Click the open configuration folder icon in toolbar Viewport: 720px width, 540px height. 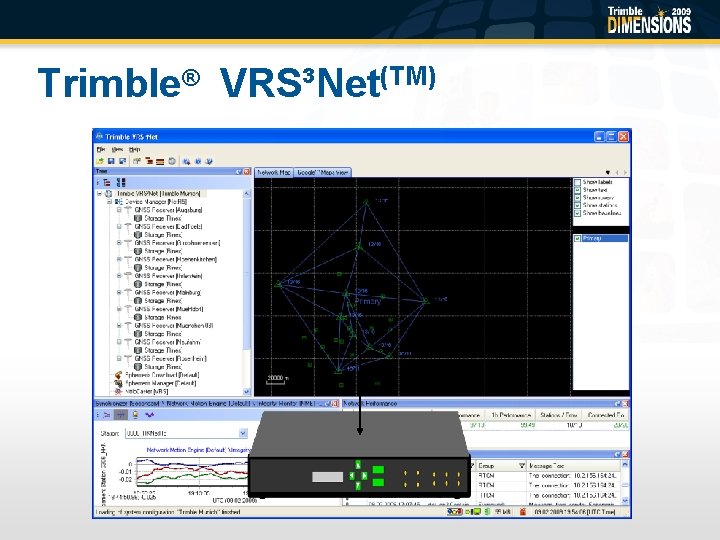[x=100, y=161]
